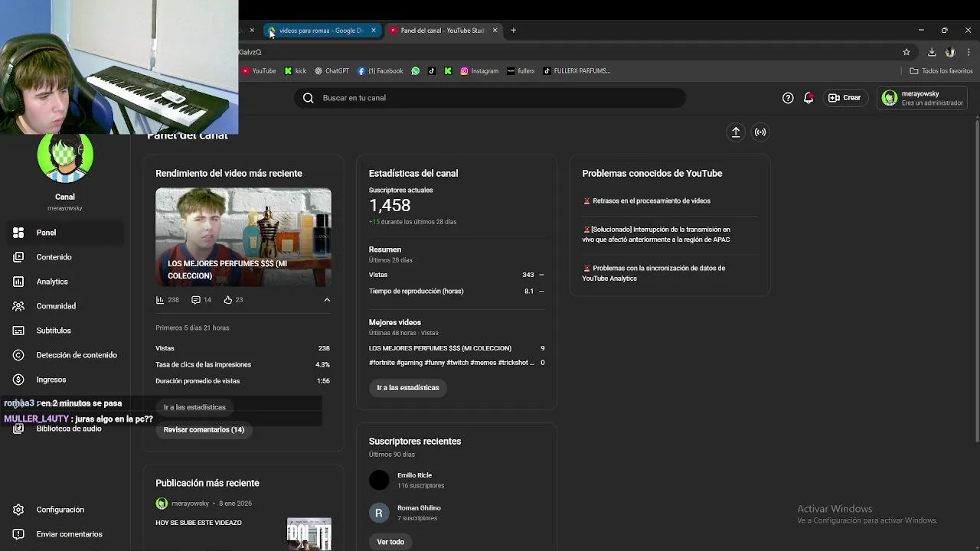Open the fullerx bookmark

coord(521,70)
